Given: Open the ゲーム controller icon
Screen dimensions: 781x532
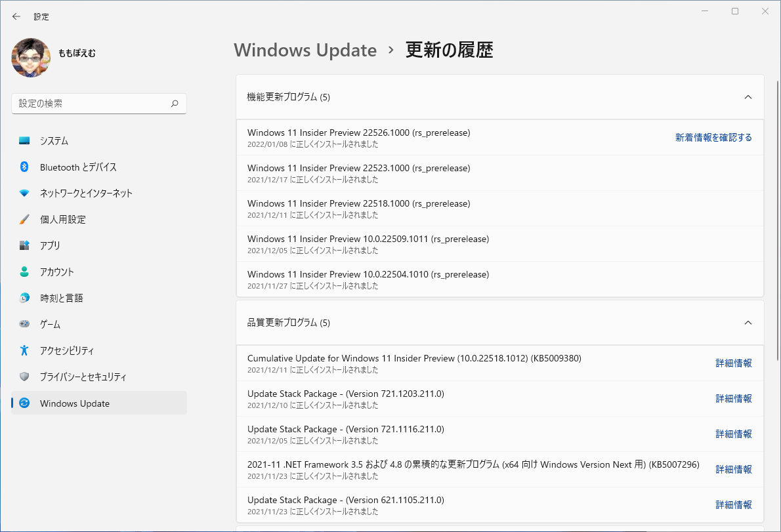Looking at the screenshot, I should point(24,324).
